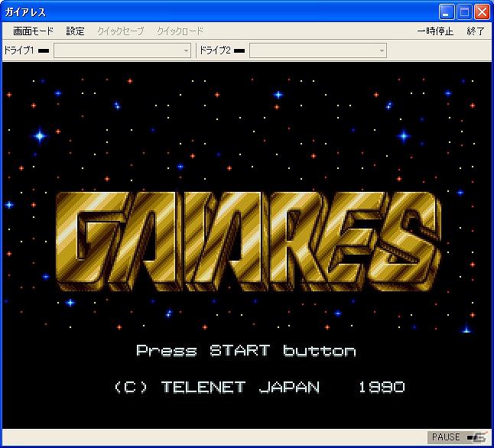Image resolution: width=494 pixels, height=448 pixels.
Task: Click the golden GAIARES title logo
Action: point(249,242)
